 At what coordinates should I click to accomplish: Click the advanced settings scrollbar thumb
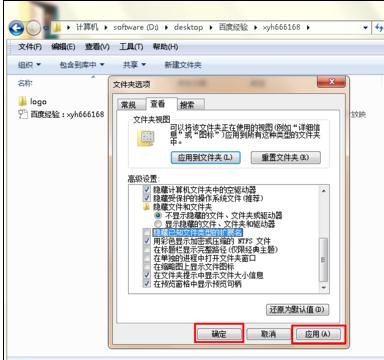(x=323, y=260)
